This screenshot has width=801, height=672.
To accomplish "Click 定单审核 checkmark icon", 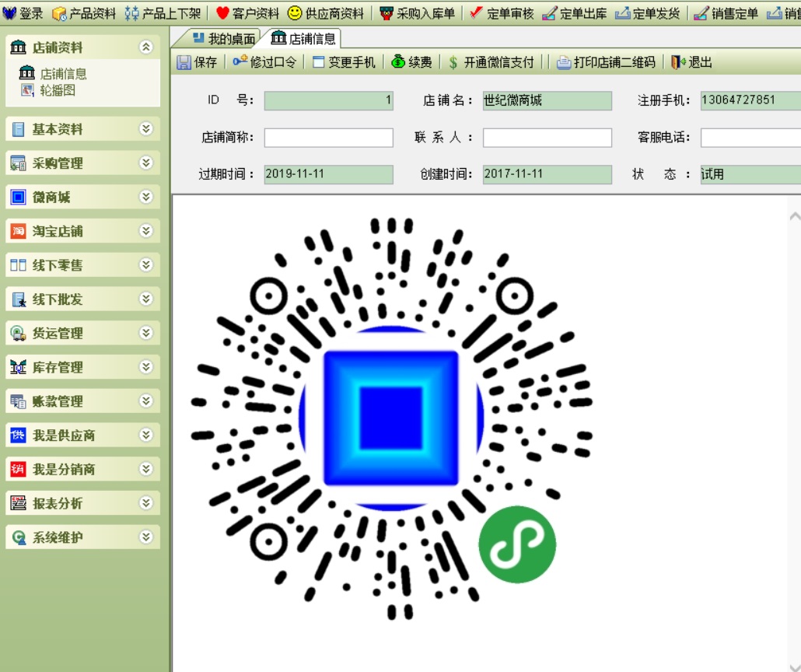I will coord(476,12).
